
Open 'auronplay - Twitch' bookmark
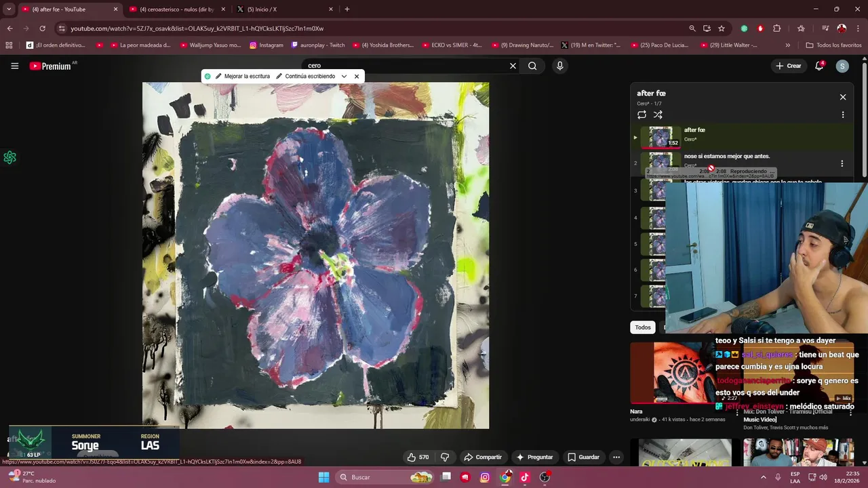point(318,45)
